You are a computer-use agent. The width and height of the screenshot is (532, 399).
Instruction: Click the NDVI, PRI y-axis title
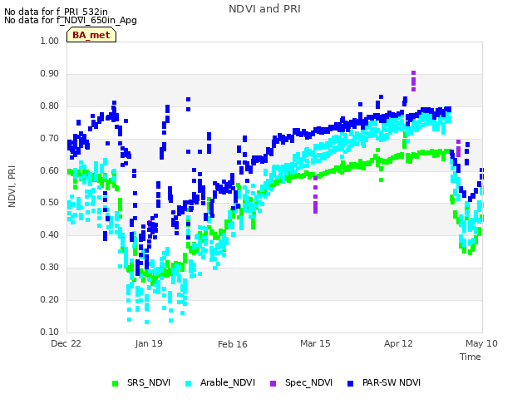tap(12, 186)
